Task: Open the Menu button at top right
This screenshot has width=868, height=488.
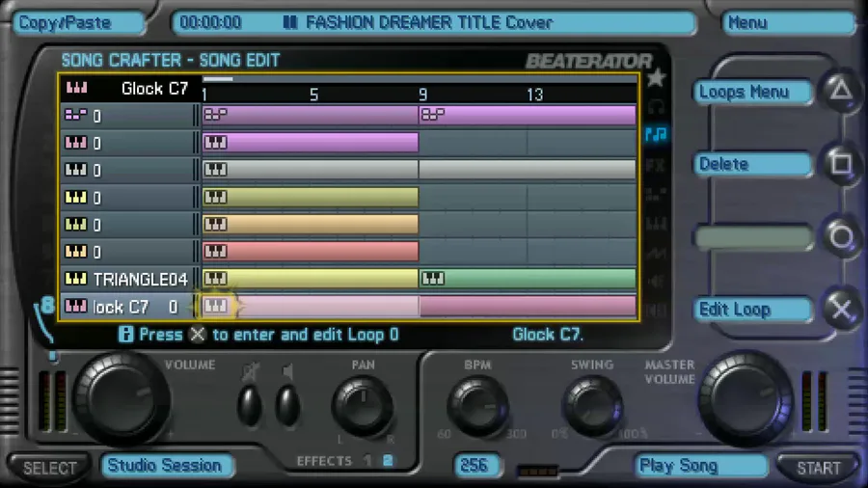Action: pos(789,23)
